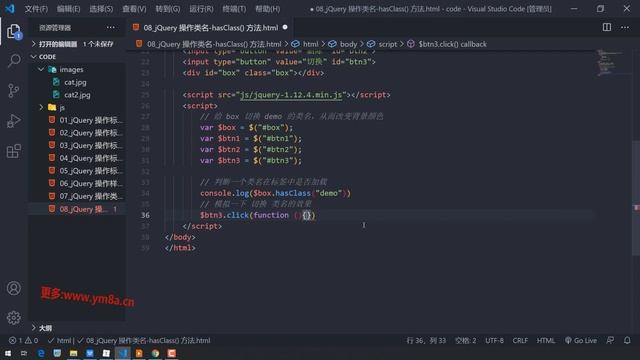Open the 选择(S) menu

pos(101,9)
